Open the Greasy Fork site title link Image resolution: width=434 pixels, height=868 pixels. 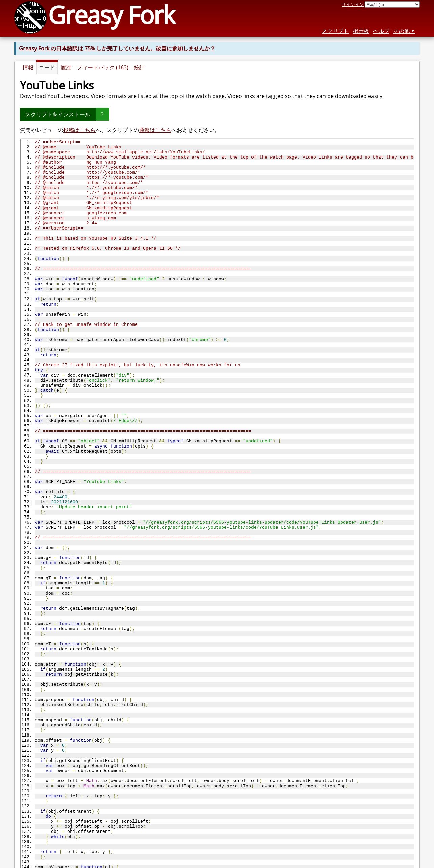coord(112,16)
